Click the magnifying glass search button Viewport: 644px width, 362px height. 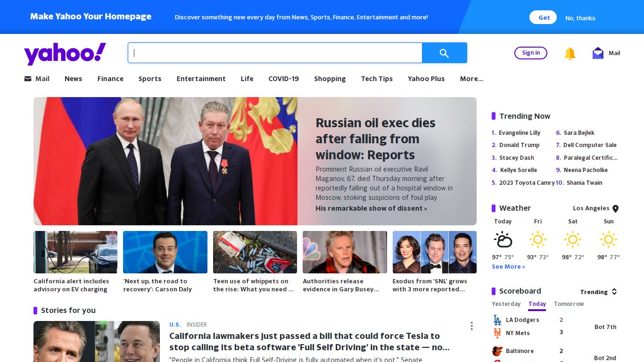[444, 53]
